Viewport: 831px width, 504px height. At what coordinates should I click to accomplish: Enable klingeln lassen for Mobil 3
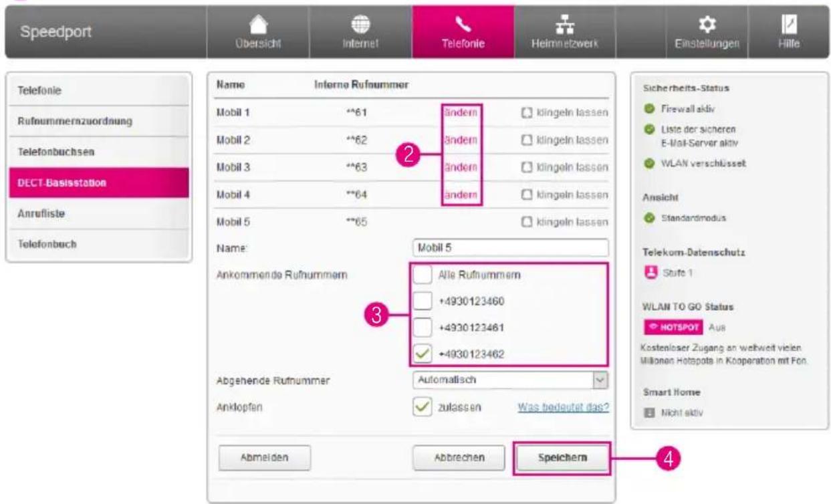527,167
